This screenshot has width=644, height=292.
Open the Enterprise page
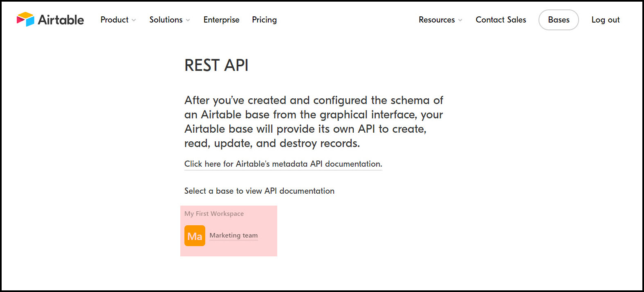coord(222,20)
